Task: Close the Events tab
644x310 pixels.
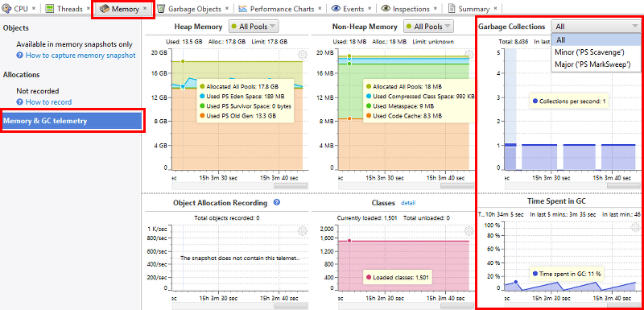Action: pyautogui.click(x=369, y=8)
